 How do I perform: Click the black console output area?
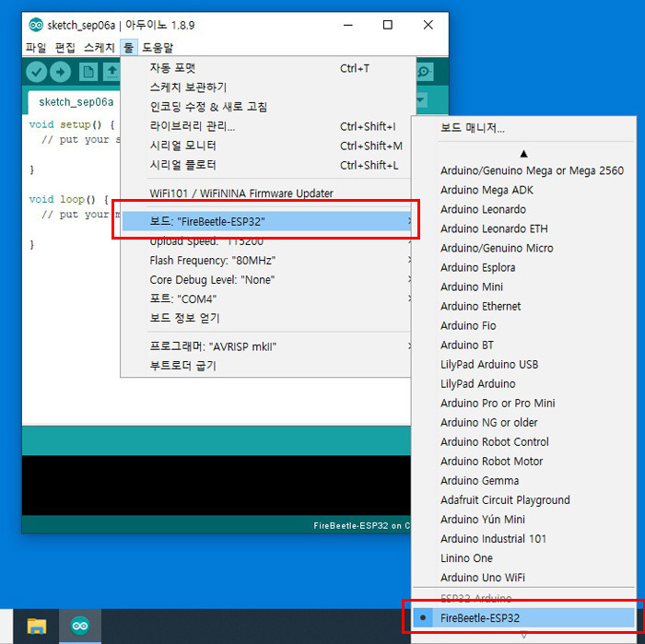tap(216, 485)
